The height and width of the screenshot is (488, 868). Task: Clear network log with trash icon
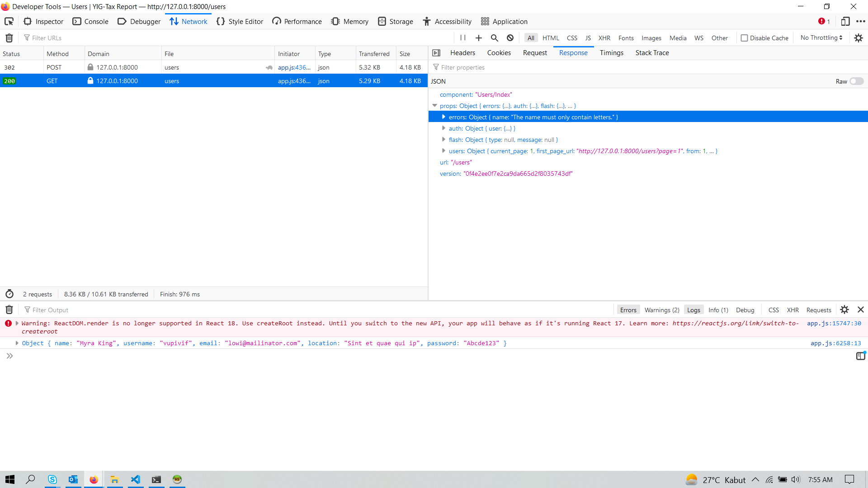(x=9, y=38)
